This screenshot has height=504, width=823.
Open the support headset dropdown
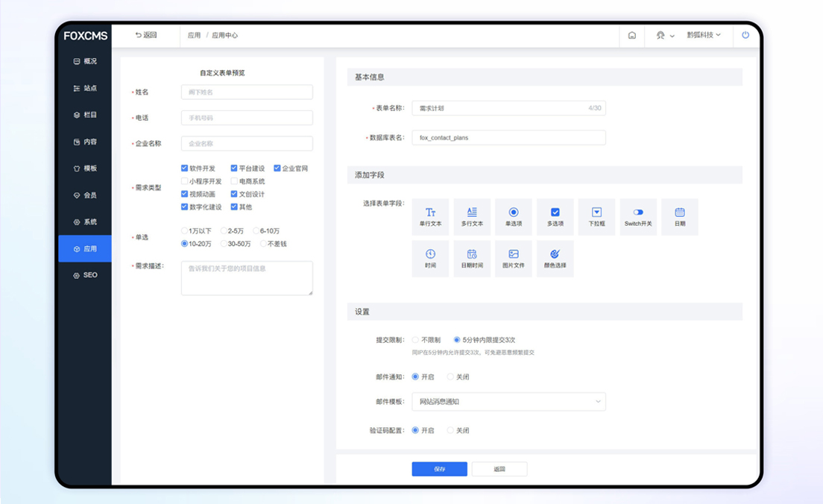pos(665,35)
